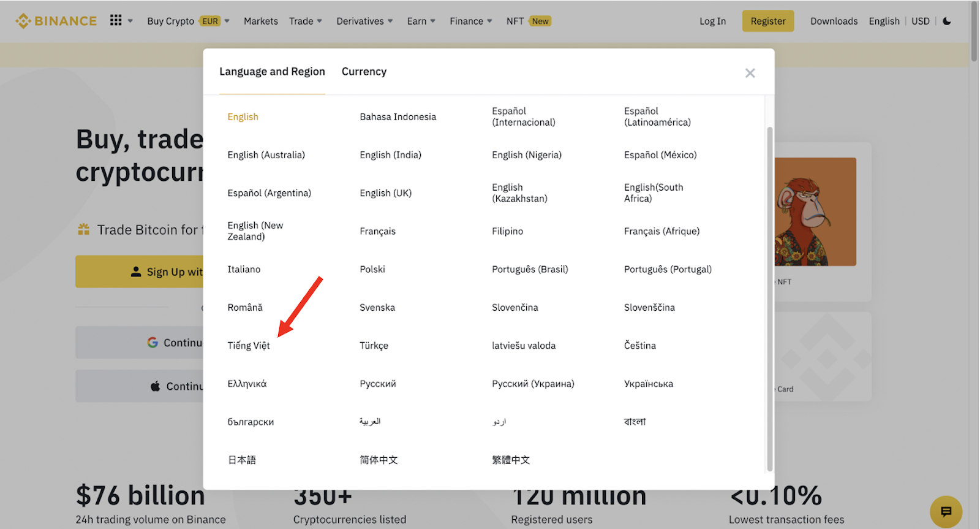Select English language option
Viewport: 980px width, 529px height.
(x=243, y=117)
